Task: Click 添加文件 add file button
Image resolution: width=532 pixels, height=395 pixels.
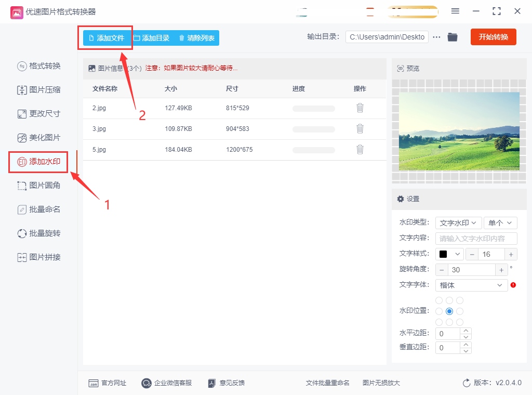Action: [x=106, y=38]
